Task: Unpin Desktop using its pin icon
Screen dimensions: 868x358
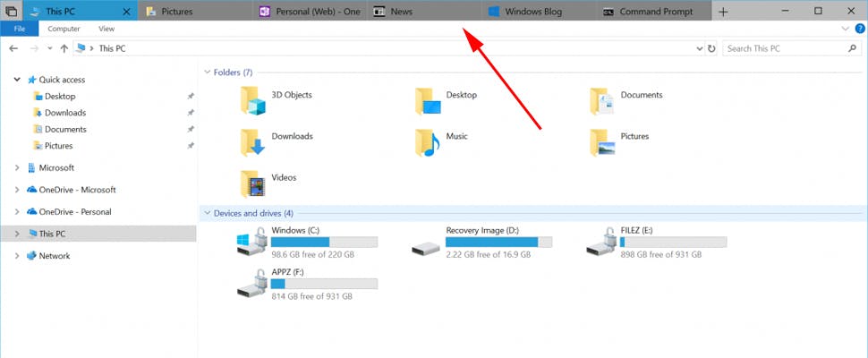Action: (x=191, y=97)
